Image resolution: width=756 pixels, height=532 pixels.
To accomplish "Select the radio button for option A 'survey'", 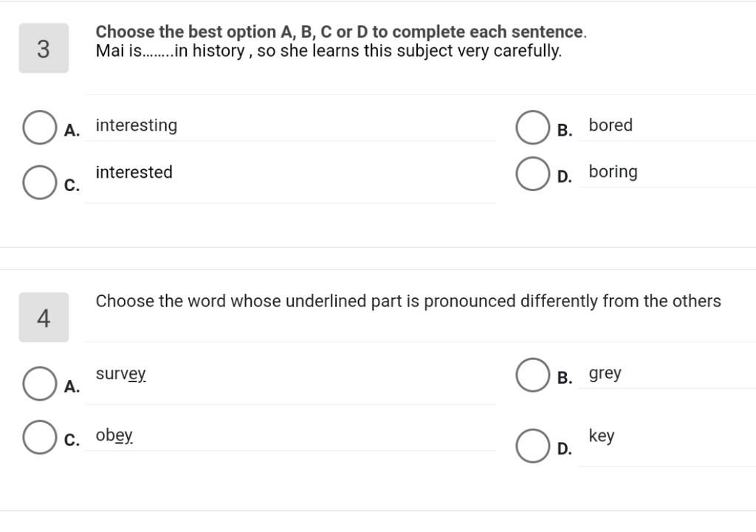I will (39, 384).
